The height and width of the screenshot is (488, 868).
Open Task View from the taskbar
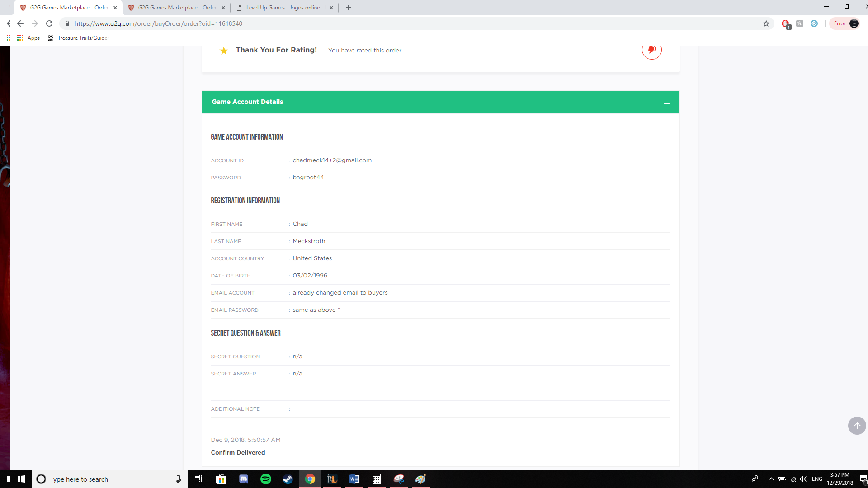pyautogui.click(x=198, y=479)
